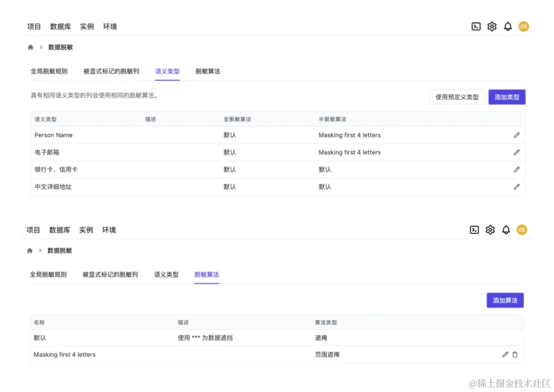Edit the 中文详细地址 semantic type
This screenshot has width=554, height=392.
point(517,187)
